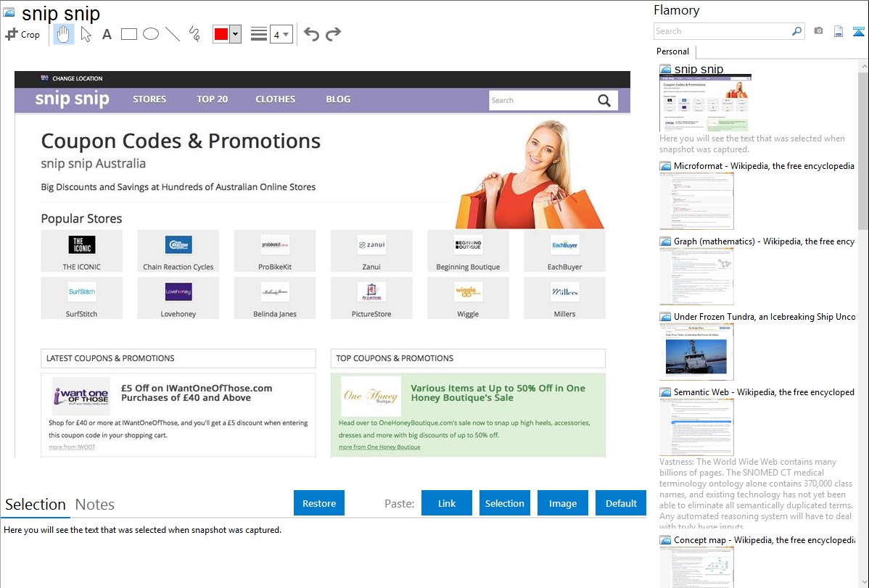This screenshot has width=869, height=588.
Task: Select the Crop tool
Action: tap(22, 34)
